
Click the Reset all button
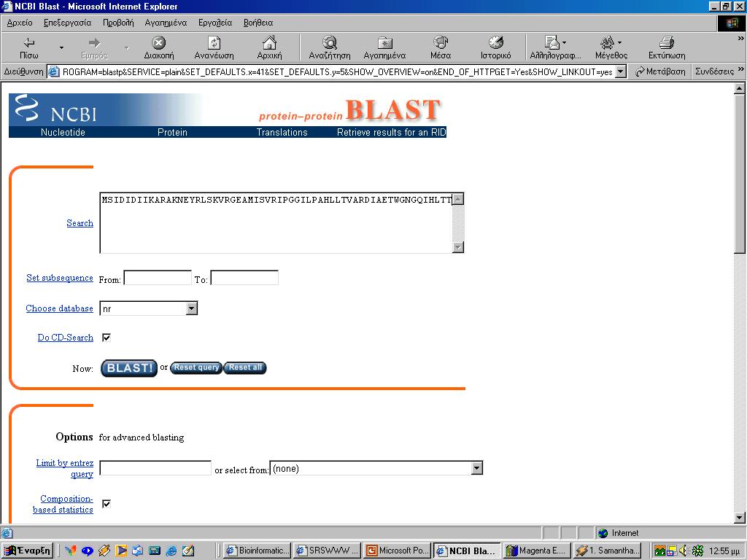(x=245, y=367)
